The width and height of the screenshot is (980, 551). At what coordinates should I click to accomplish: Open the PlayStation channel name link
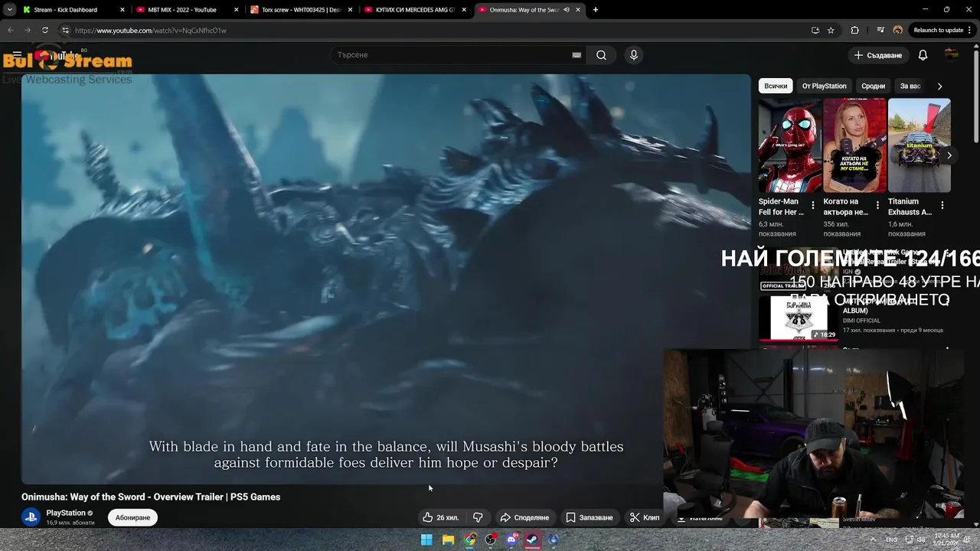point(66,513)
